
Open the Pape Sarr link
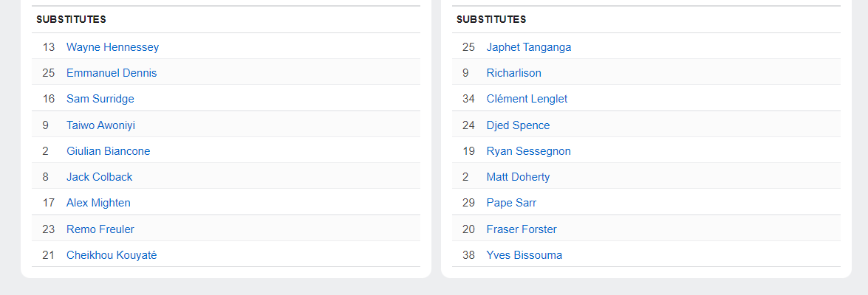511,203
